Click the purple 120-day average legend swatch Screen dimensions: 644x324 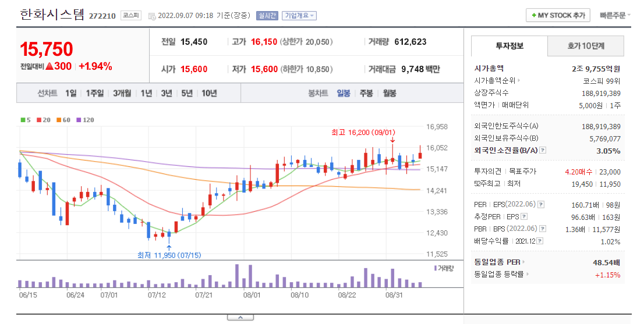tap(79, 120)
